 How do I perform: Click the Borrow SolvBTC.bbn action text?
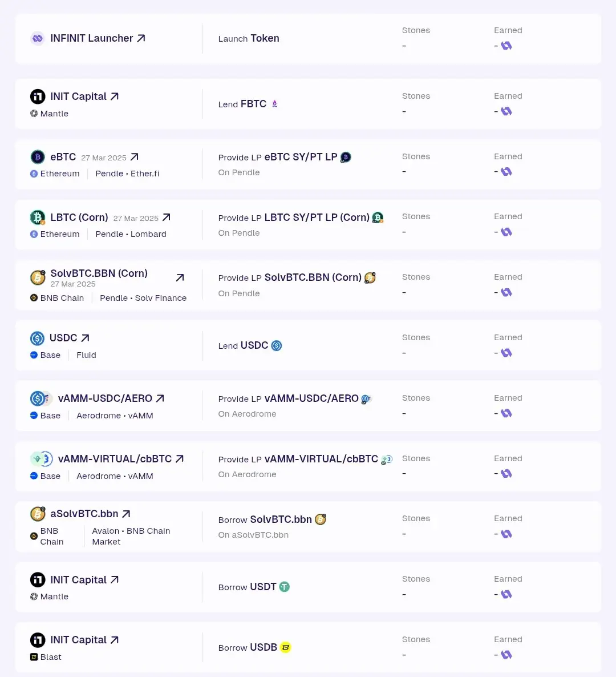265,519
